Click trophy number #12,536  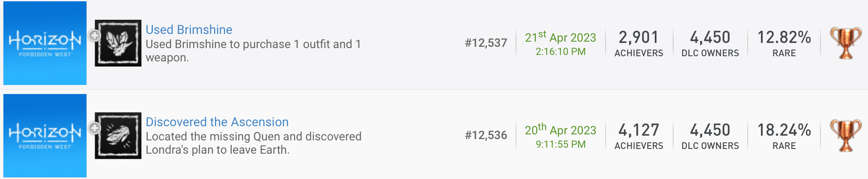486,136
